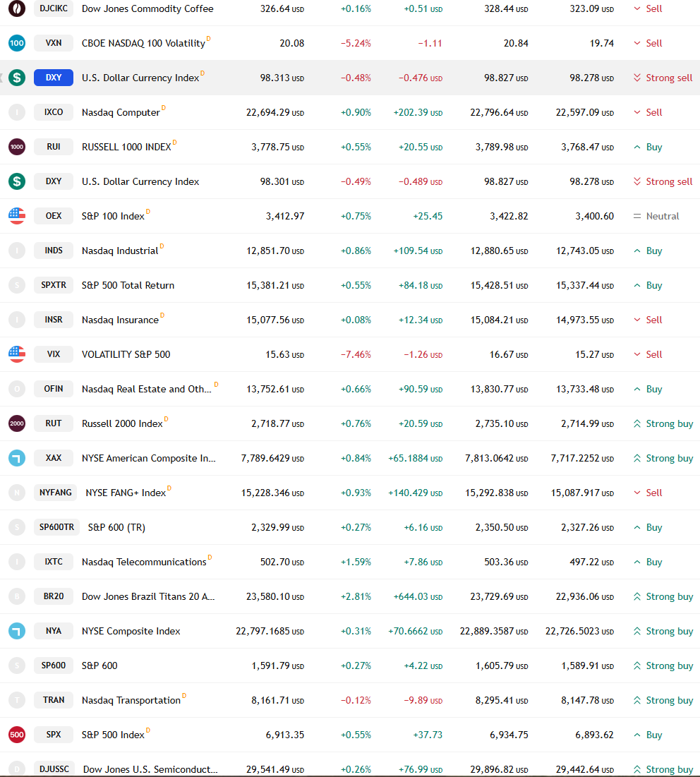Open the INSR ticker badge
The width and height of the screenshot is (700, 777).
point(54,320)
